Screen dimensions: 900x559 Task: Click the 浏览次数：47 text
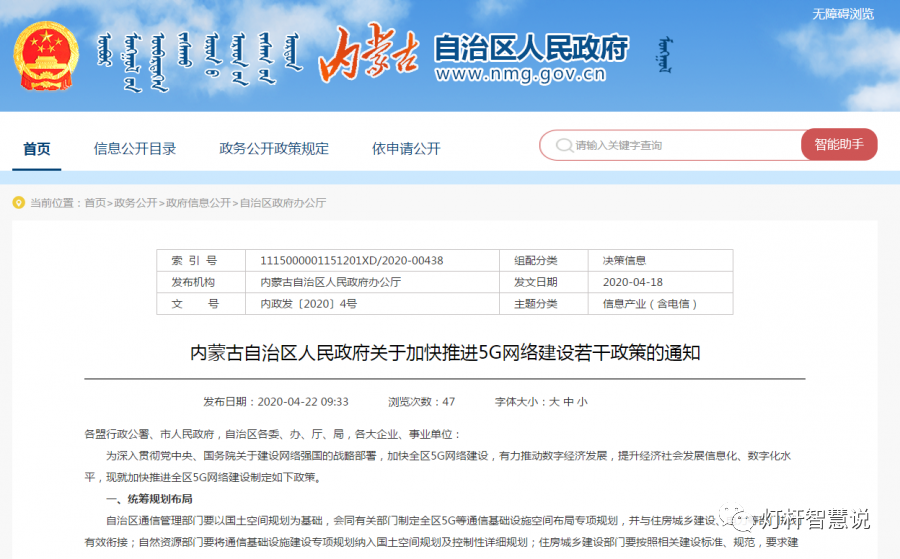tap(422, 402)
